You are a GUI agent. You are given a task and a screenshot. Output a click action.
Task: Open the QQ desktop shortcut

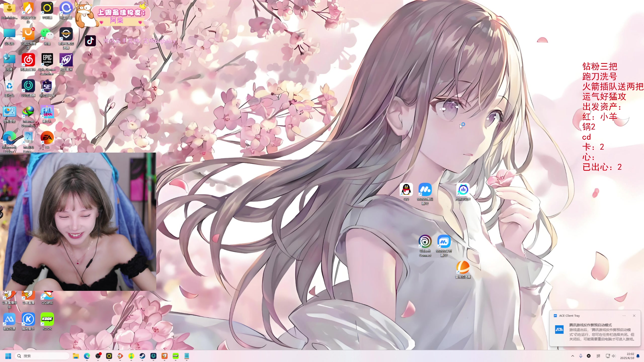(406, 192)
